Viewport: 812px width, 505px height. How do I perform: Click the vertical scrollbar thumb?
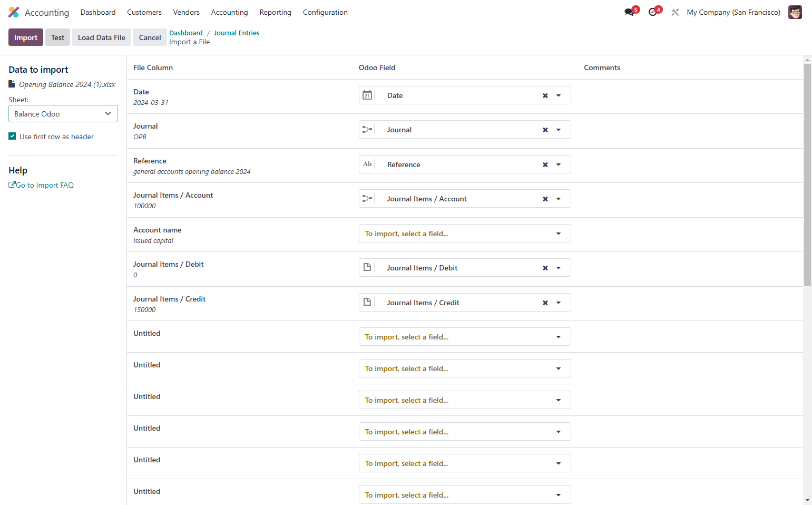point(807,175)
